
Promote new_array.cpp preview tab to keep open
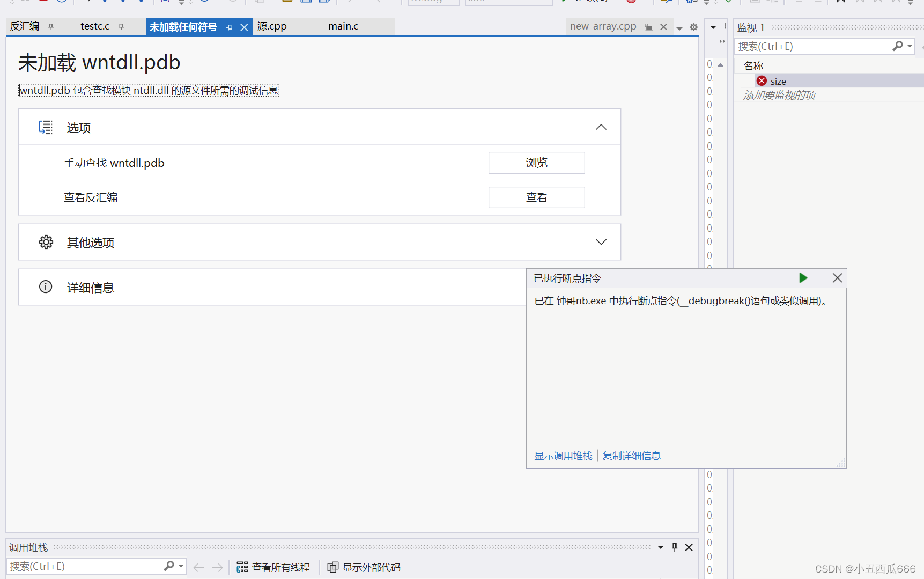click(x=648, y=27)
